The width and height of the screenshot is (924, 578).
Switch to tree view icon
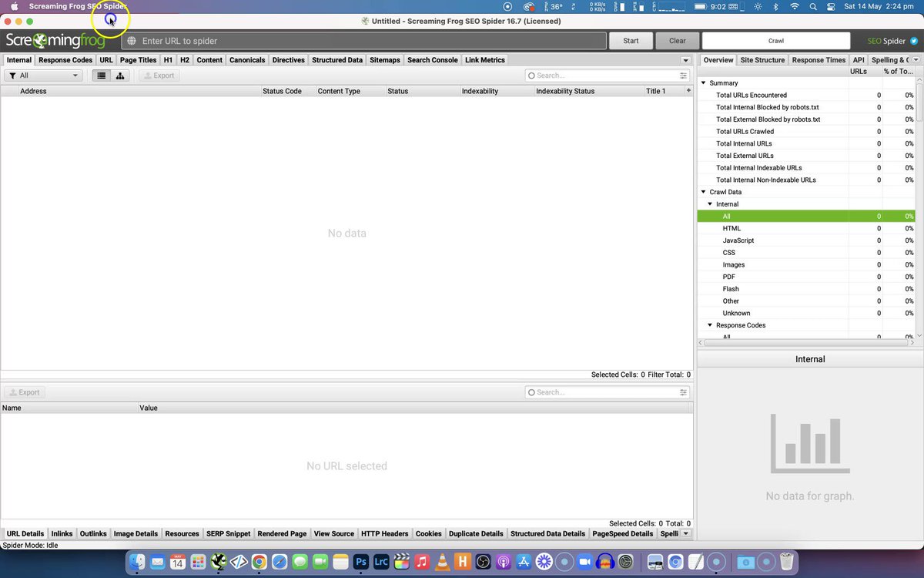tap(120, 76)
